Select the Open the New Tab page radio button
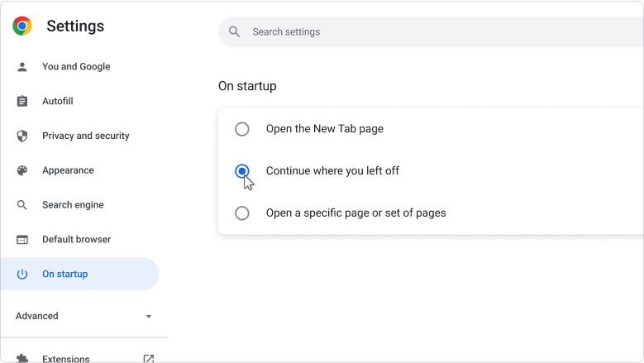 (x=242, y=129)
